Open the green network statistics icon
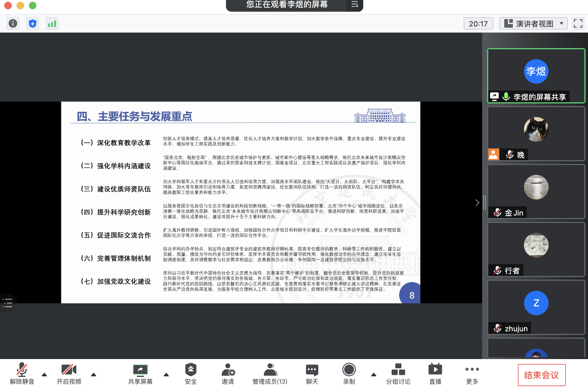The image size is (588, 388). (52, 23)
